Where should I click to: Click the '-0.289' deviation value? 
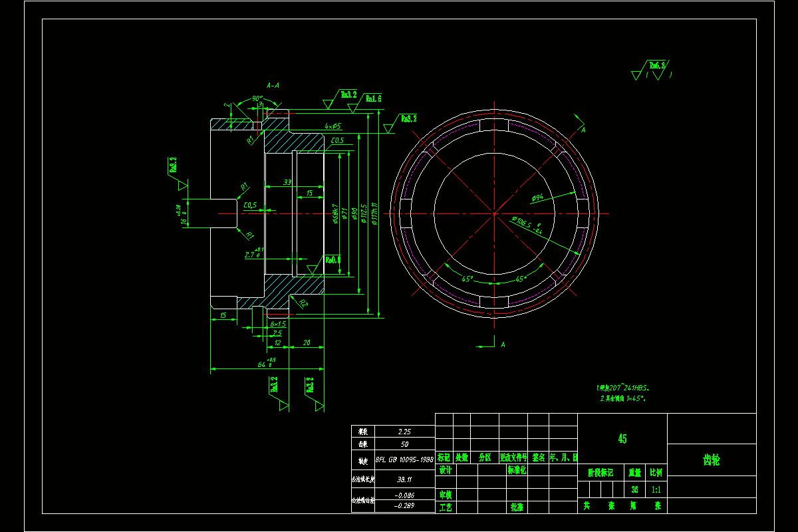(405, 506)
